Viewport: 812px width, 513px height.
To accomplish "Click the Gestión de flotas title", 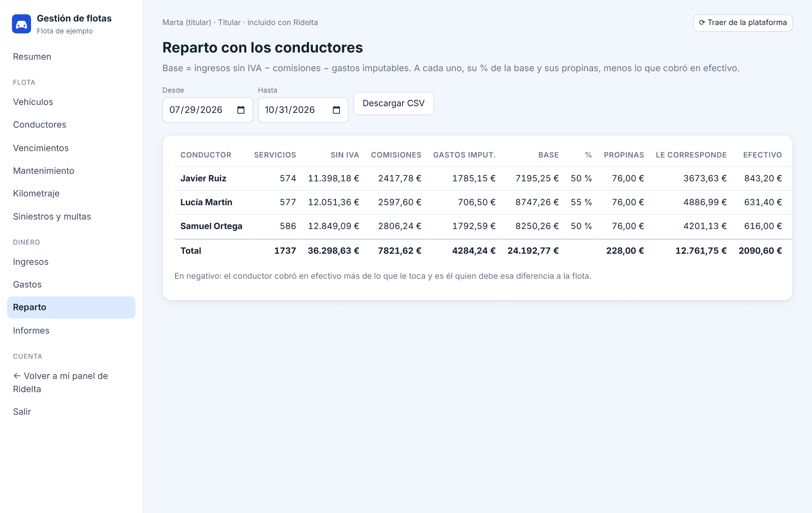I will point(74,18).
